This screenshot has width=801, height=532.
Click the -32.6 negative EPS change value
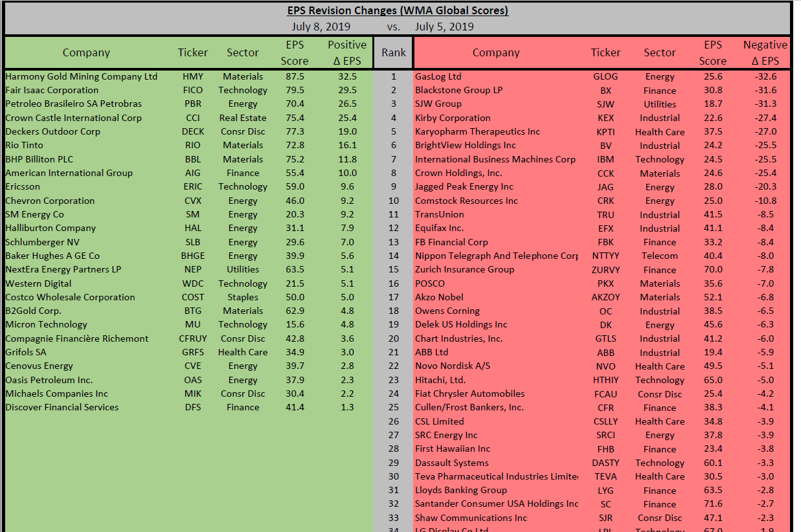tap(765, 76)
